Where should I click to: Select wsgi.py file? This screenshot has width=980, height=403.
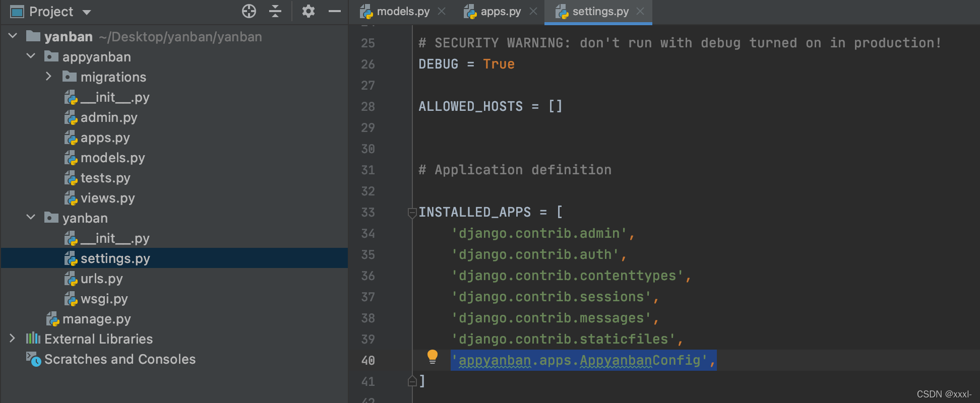[x=104, y=299]
